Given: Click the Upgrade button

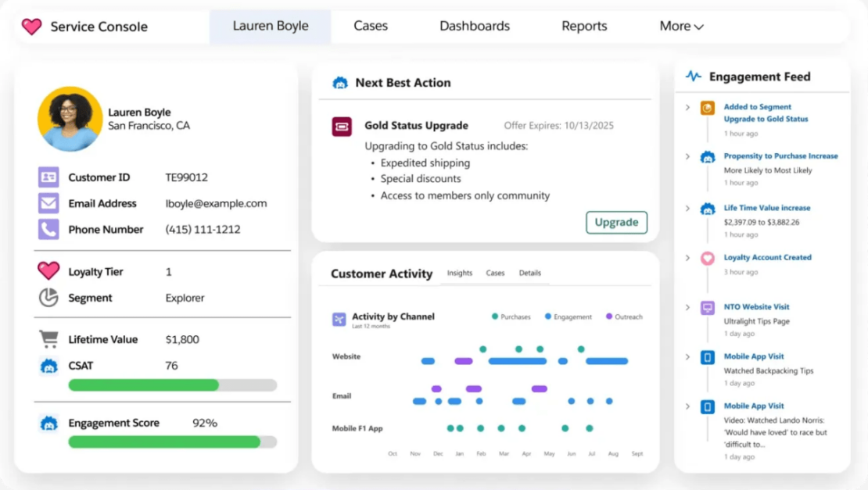Looking at the screenshot, I should 616,222.
